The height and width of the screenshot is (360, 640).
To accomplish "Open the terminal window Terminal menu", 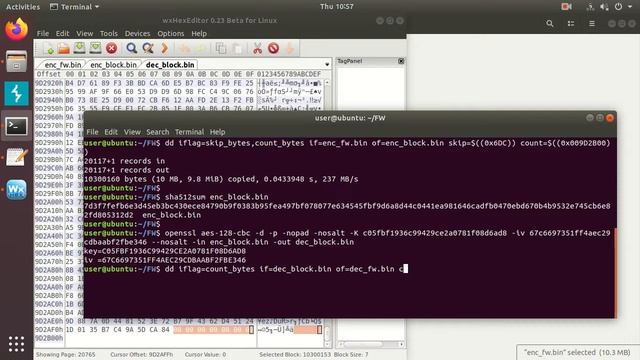I will (189, 132).
